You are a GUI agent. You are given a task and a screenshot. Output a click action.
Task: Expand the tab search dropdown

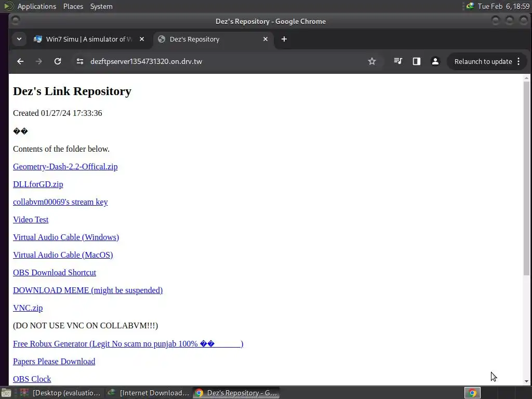(x=19, y=39)
